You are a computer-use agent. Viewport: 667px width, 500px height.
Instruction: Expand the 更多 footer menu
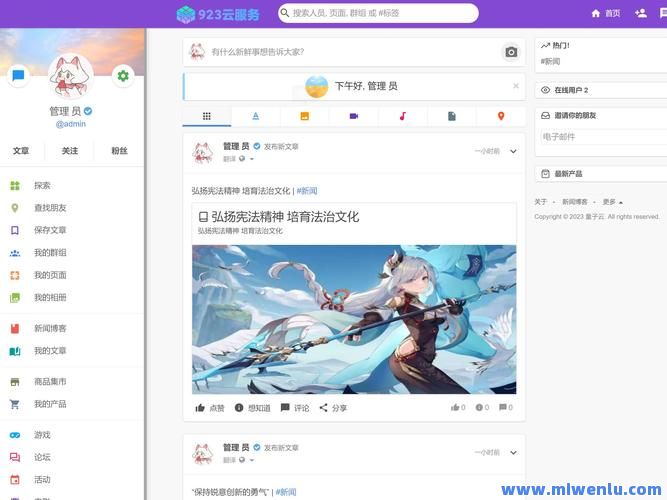612,202
